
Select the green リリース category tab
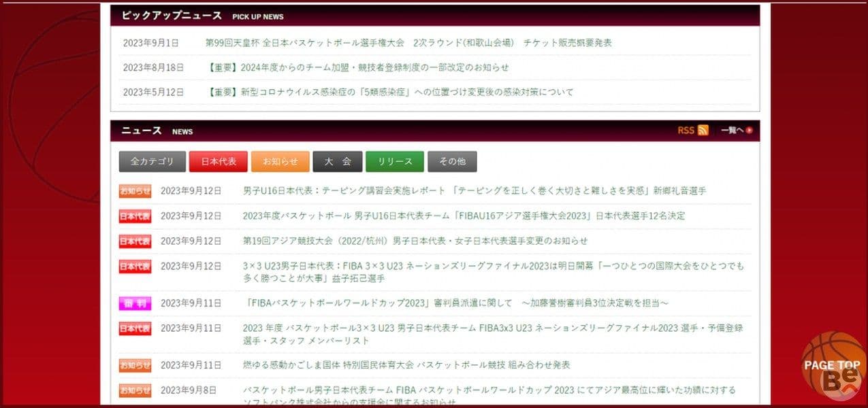[395, 162]
